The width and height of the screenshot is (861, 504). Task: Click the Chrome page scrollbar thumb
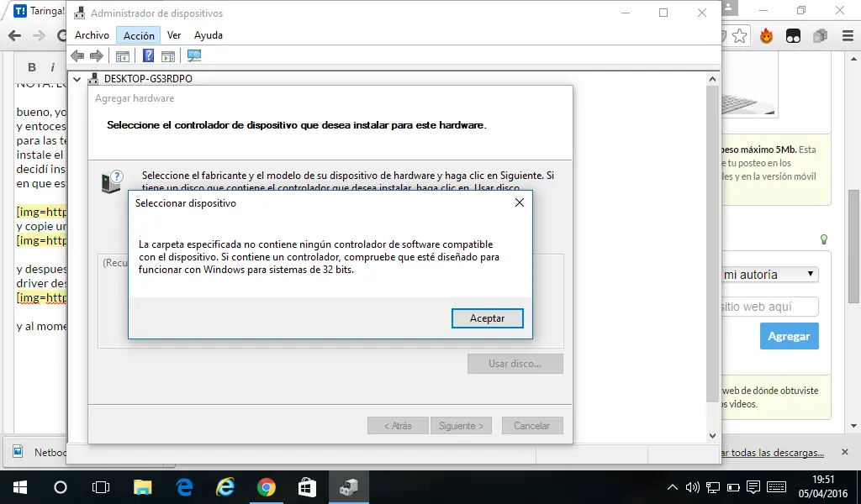pyautogui.click(x=853, y=245)
